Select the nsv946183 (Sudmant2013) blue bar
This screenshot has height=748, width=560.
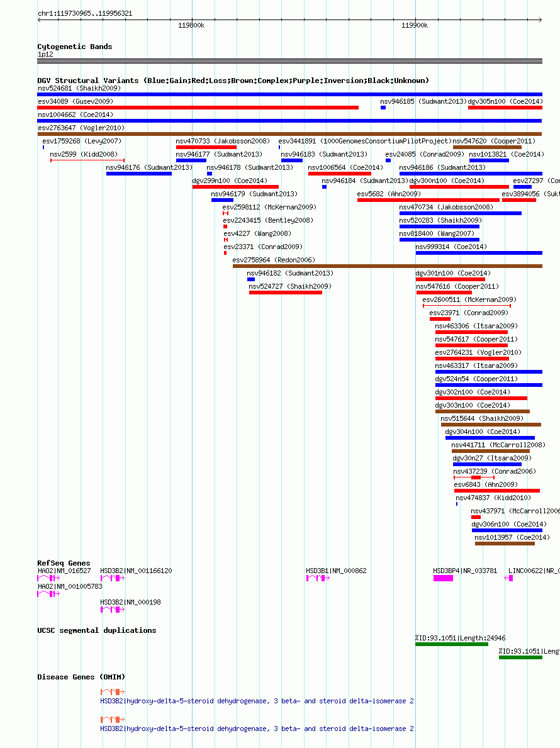(292, 160)
